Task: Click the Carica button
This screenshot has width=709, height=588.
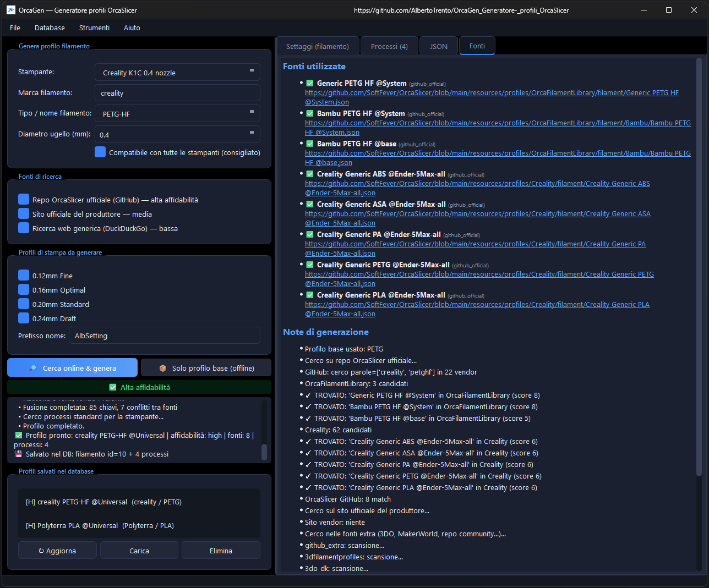Action: [x=139, y=550]
